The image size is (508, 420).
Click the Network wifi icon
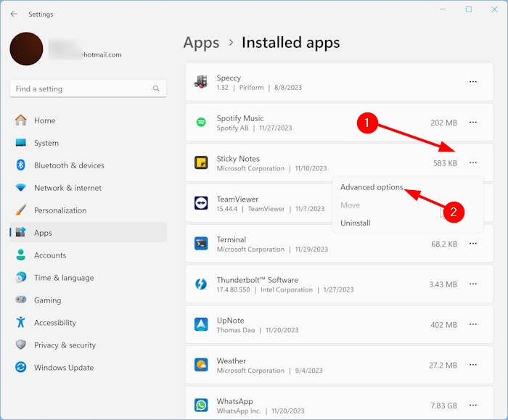(x=21, y=187)
